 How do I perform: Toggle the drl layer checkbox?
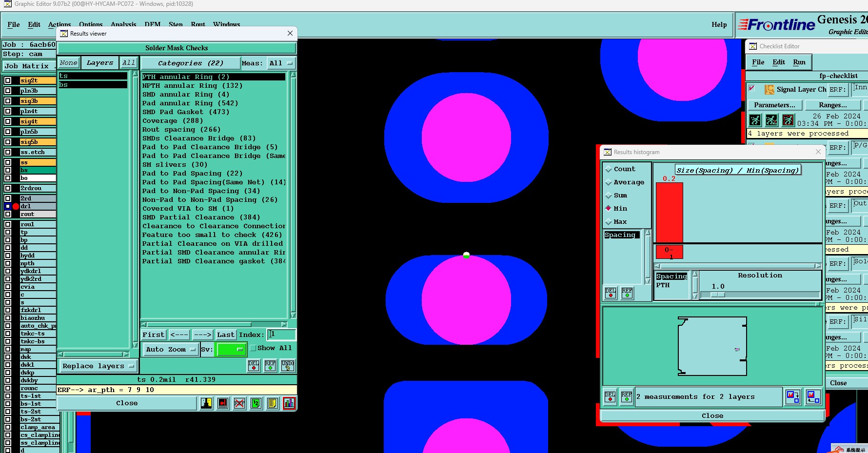click(x=8, y=206)
